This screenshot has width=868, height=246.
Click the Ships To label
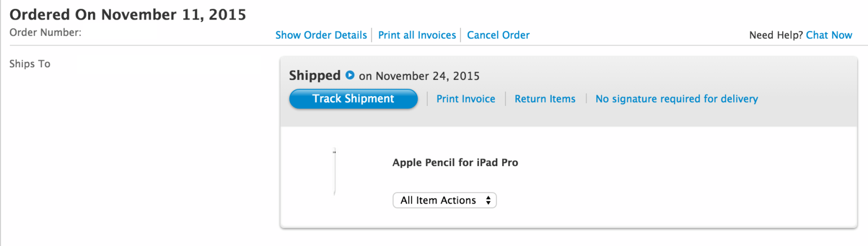tap(30, 64)
